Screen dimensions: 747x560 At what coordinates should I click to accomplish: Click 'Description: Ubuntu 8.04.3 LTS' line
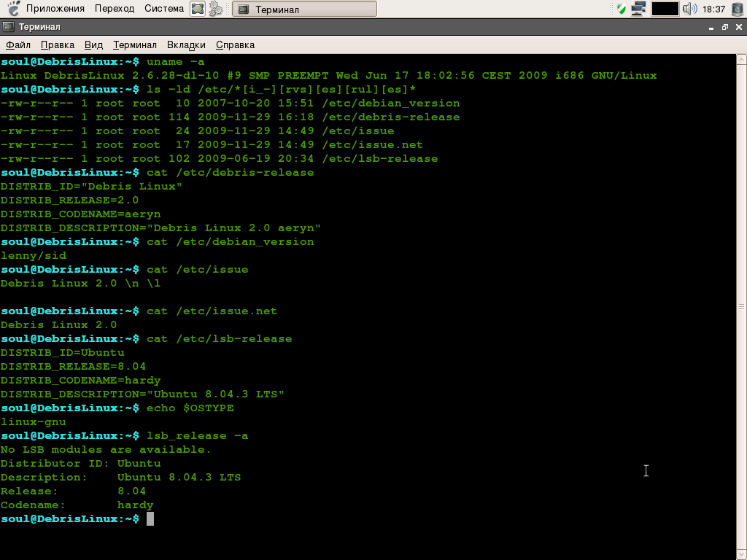click(120, 477)
